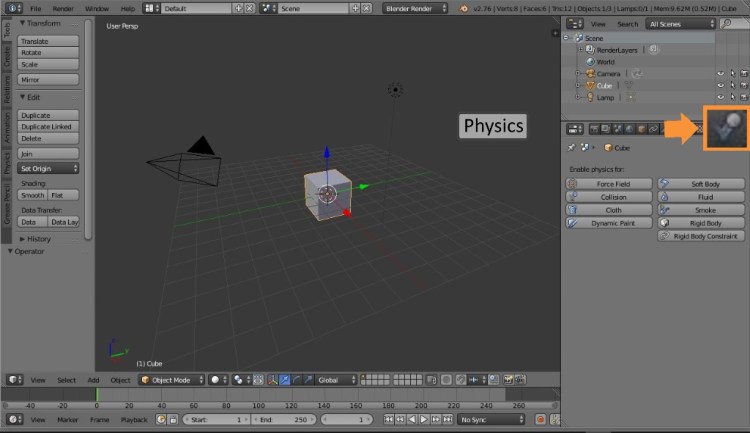Image resolution: width=750 pixels, height=433 pixels.
Task: Select the scale manipulator icon
Action: click(x=309, y=379)
